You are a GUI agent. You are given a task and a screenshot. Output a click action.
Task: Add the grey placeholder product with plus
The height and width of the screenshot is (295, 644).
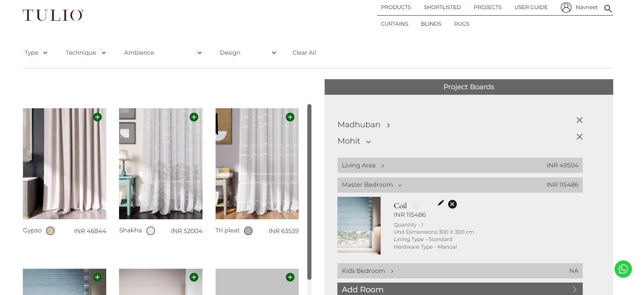(290, 277)
